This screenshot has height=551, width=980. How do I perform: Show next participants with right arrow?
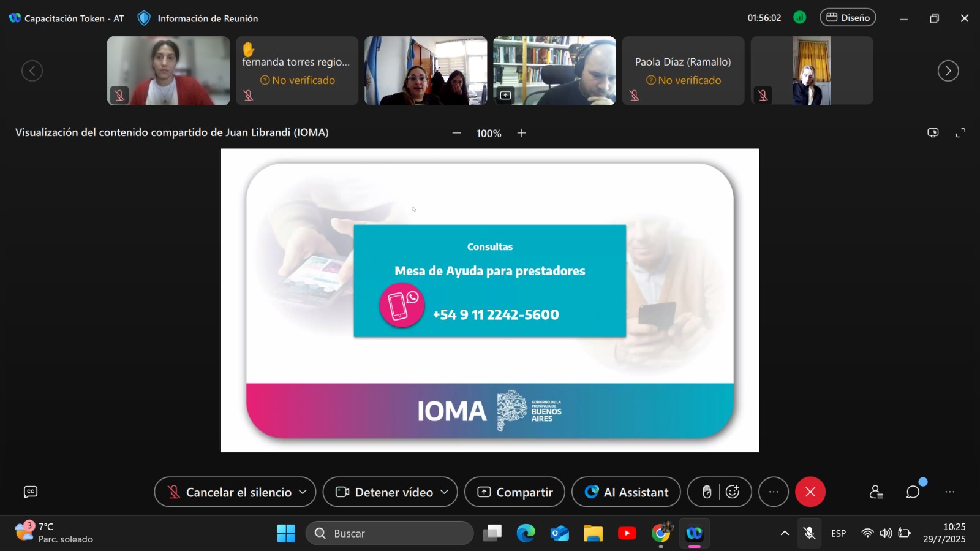pos(948,71)
